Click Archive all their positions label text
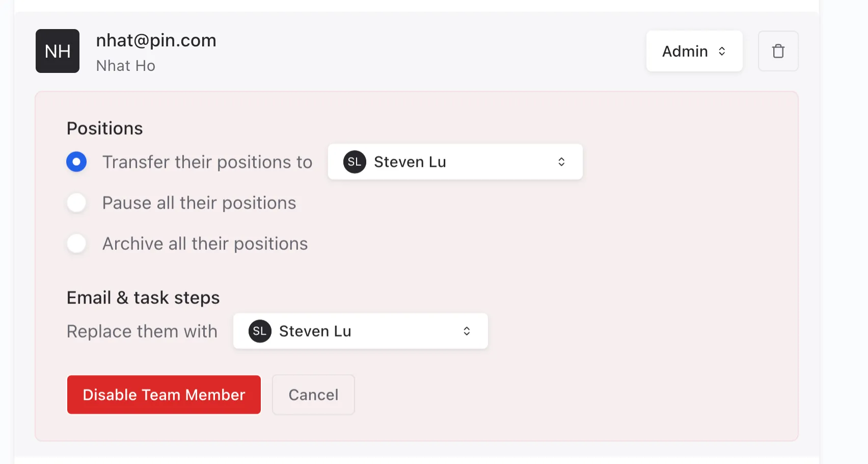This screenshot has height=464, width=868. tap(205, 244)
